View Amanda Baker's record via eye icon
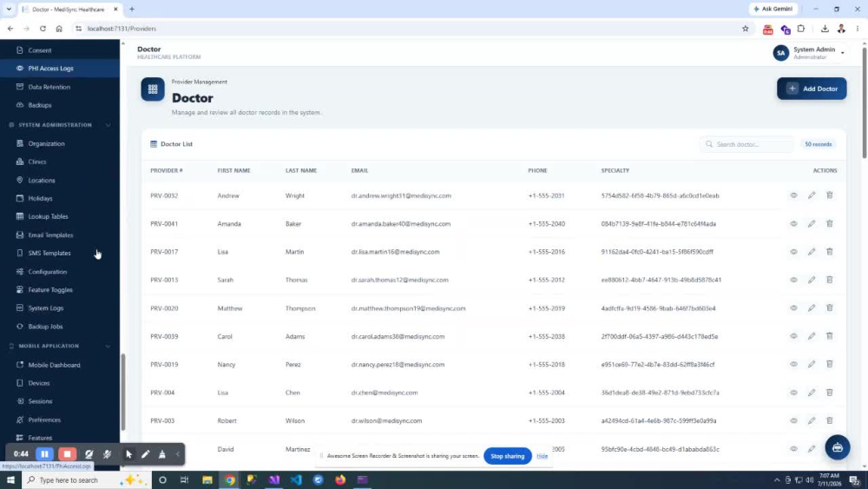 click(794, 224)
